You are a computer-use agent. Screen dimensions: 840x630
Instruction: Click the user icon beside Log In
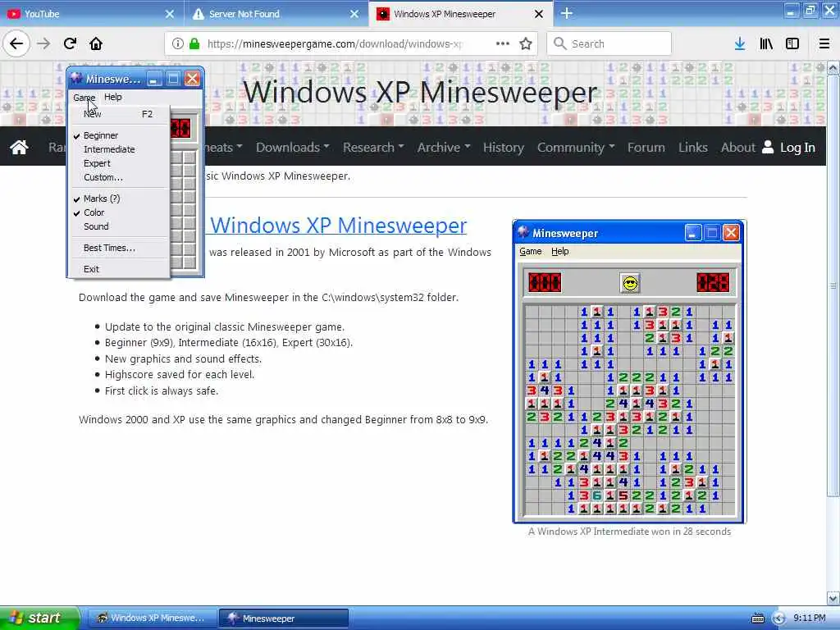(x=768, y=147)
